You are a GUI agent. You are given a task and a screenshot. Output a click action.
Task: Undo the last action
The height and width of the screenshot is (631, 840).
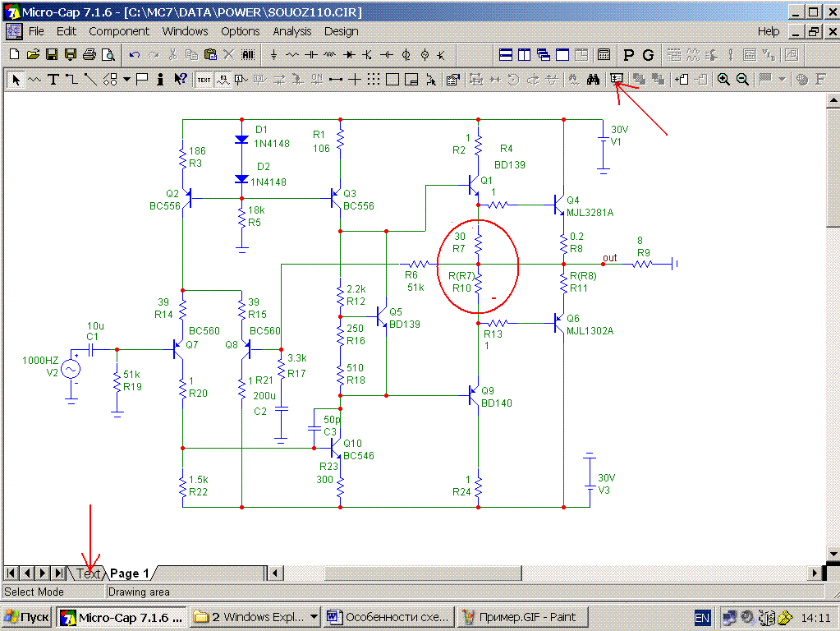click(135, 54)
